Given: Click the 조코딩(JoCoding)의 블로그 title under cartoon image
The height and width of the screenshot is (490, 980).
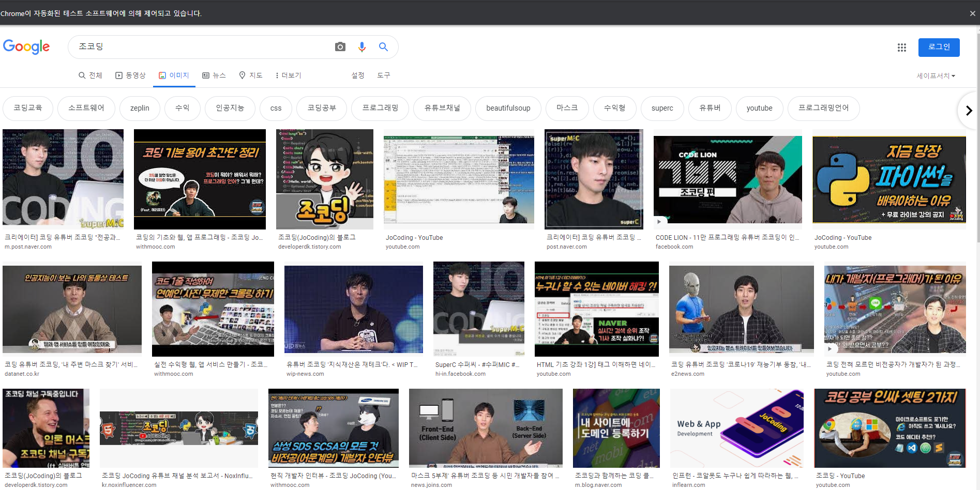Looking at the screenshot, I should [x=317, y=238].
